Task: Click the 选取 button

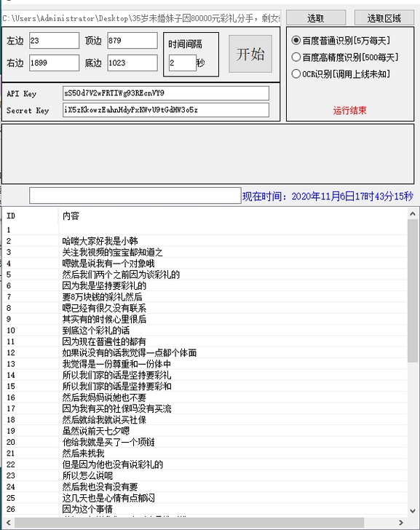Action: [x=316, y=18]
